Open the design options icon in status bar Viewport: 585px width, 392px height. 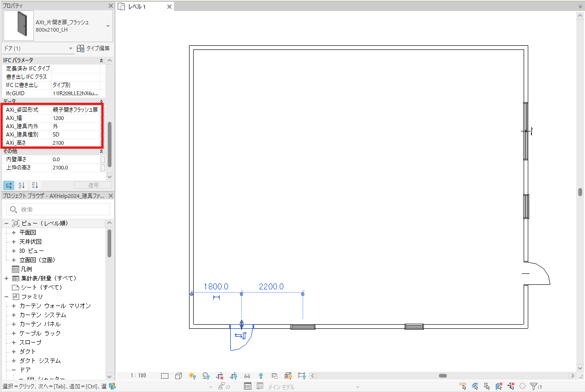pyautogui.click(x=248, y=387)
